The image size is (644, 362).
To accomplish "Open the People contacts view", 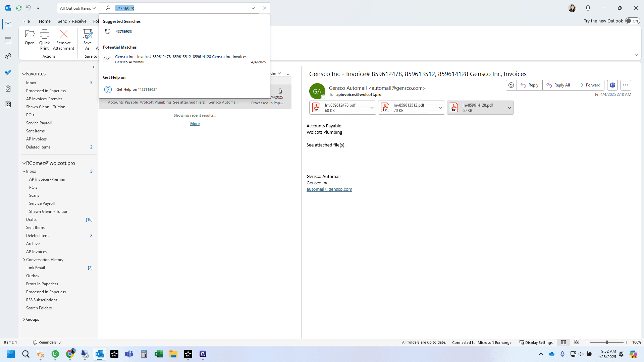I will [x=8, y=56].
